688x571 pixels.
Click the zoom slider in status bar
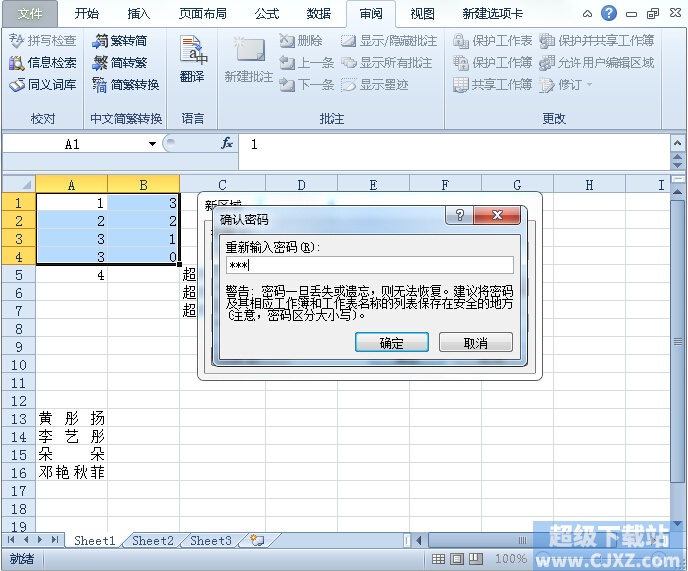(x=600, y=559)
